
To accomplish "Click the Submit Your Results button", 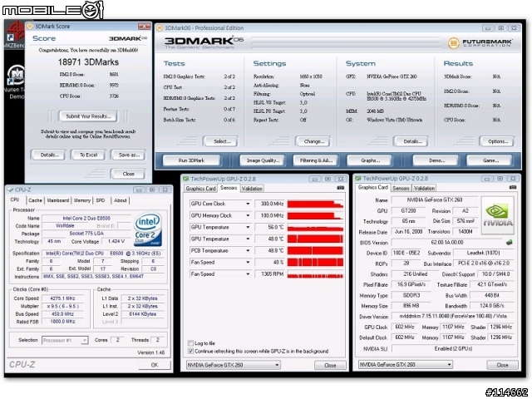I will pyautogui.click(x=89, y=116).
